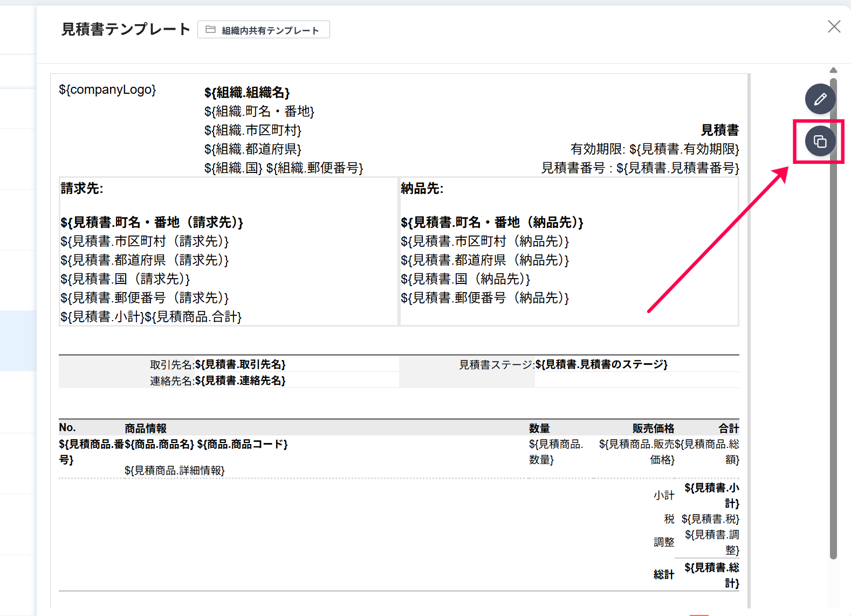Click the 見積書ステージ field
The height and width of the screenshot is (616, 851).
[x=563, y=365]
